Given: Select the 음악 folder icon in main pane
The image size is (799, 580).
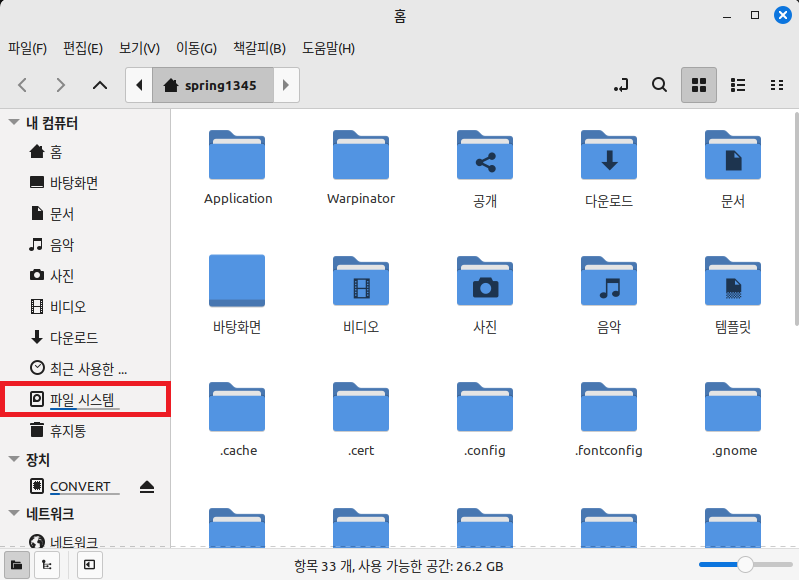Looking at the screenshot, I should coord(609,281).
